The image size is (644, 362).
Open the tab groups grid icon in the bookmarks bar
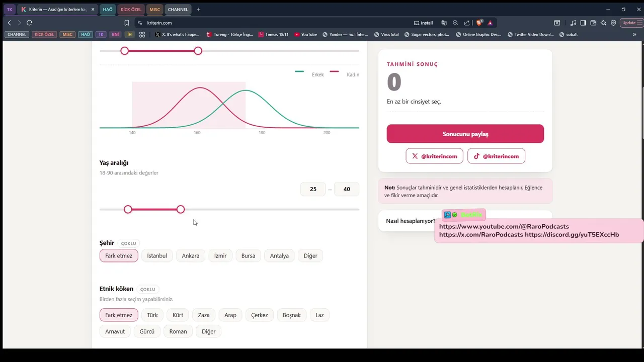(x=142, y=35)
